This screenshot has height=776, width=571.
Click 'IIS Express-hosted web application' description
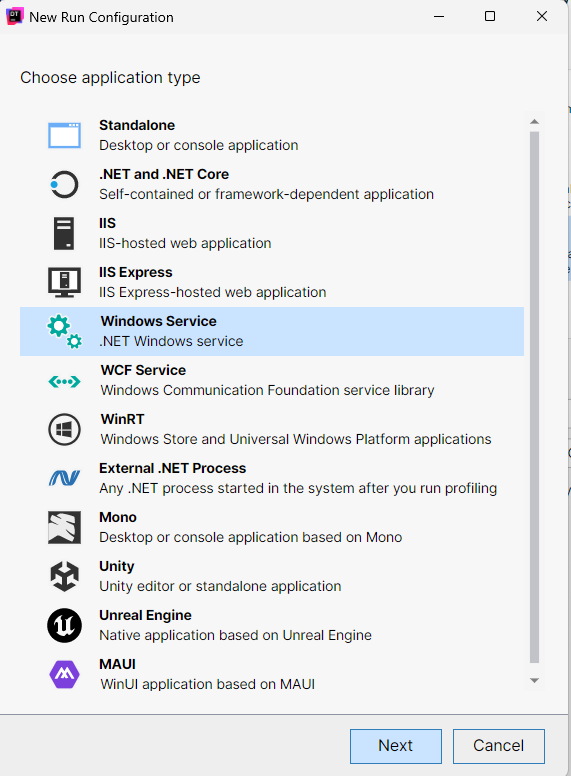click(x=212, y=292)
